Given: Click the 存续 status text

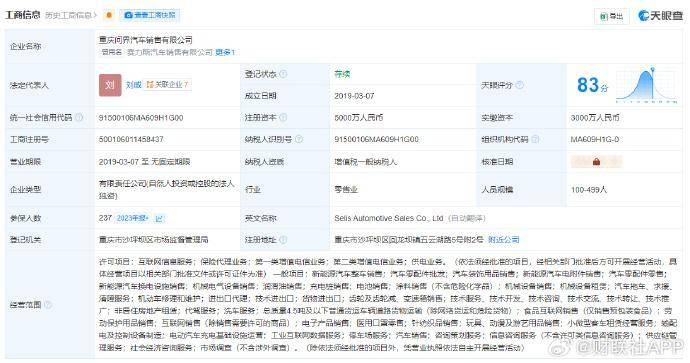Looking at the screenshot, I should [342, 74].
